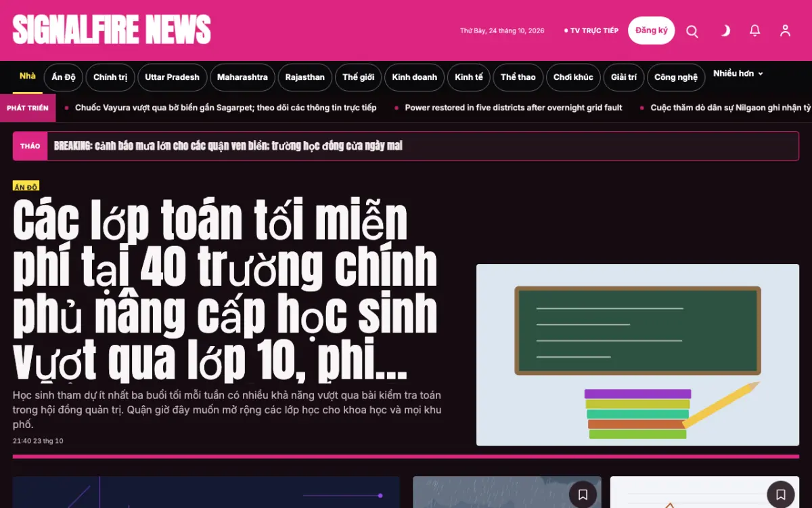Open the Kinh doanh category
Viewport: 812px width, 508px height.
click(x=415, y=77)
